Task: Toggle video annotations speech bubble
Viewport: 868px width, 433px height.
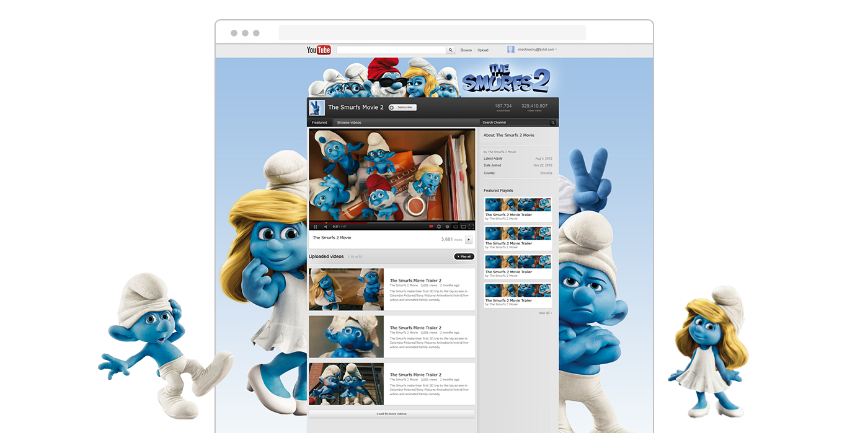Action: point(431,227)
